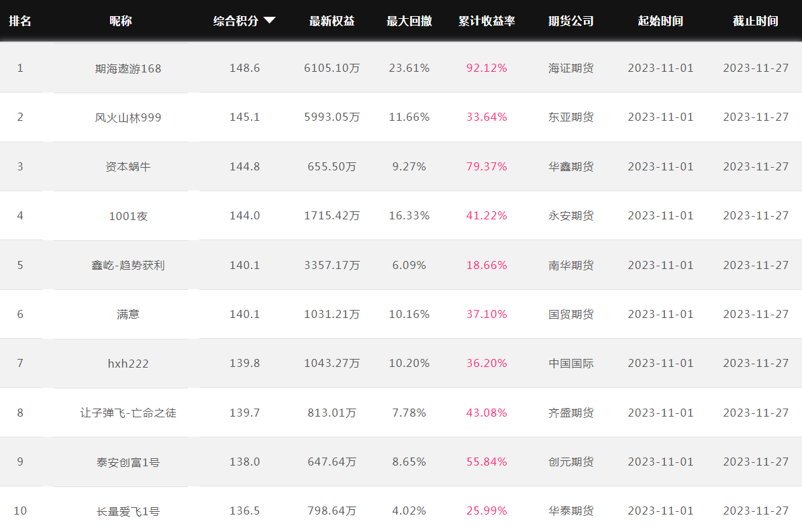The height and width of the screenshot is (532, 802).
Task: Click the return rate 92.12%
Action: coord(487,68)
